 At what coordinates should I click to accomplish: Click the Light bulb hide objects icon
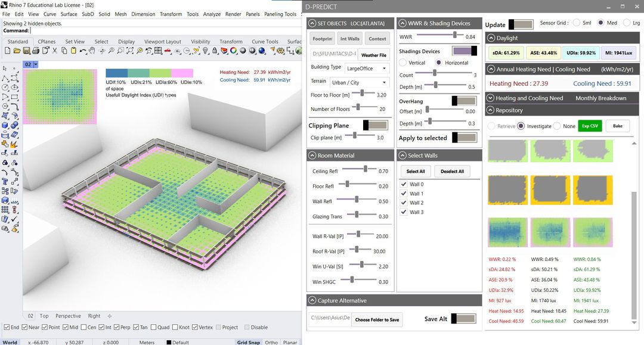click(x=206, y=52)
